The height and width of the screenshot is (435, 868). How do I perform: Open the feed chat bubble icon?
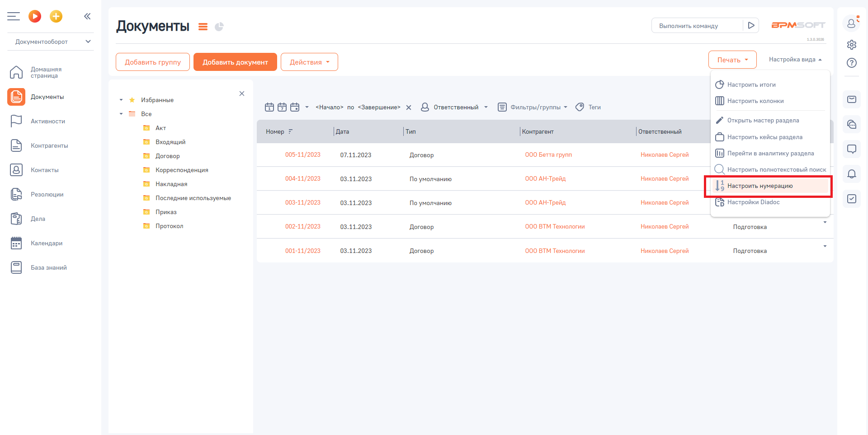tap(852, 149)
